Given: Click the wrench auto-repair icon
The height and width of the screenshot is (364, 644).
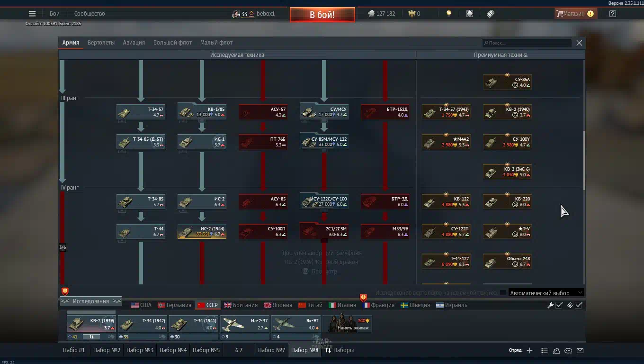Looking at the screenshot, I should (x=550, y=305).
